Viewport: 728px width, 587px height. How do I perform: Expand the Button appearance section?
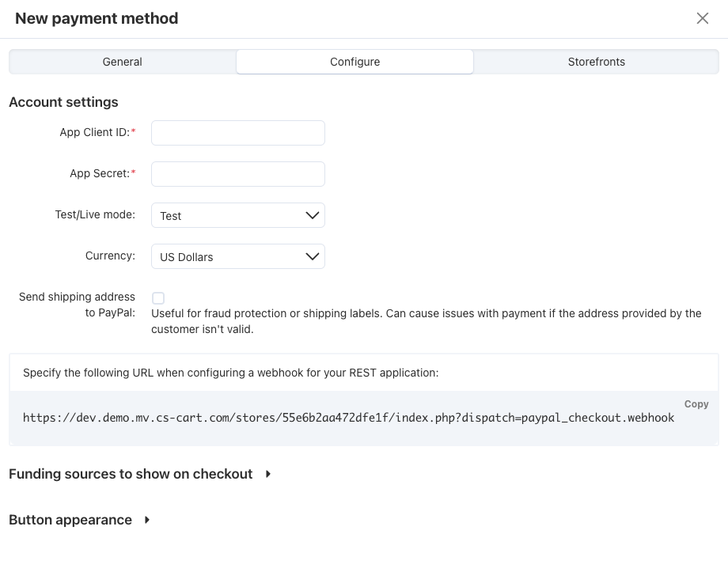point(80,520)
